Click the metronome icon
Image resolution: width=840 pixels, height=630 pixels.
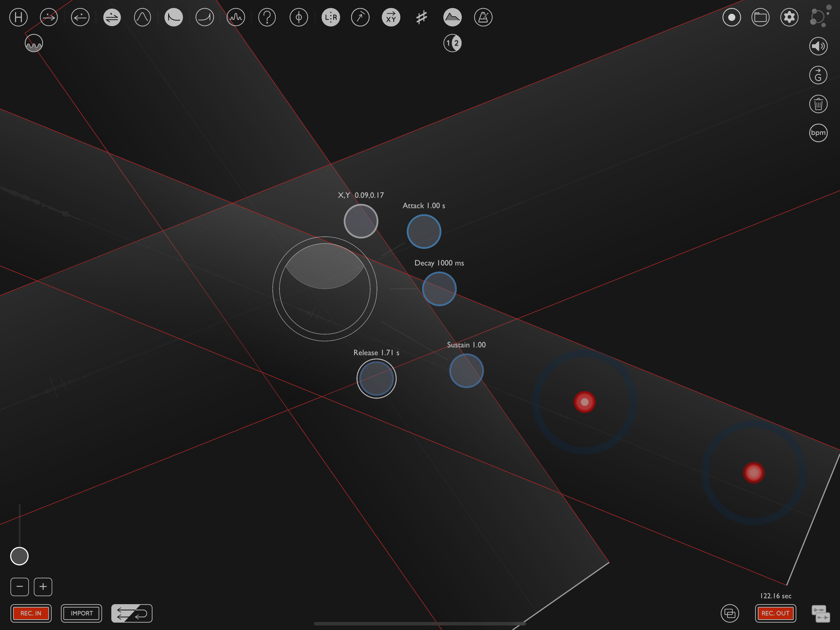483,17
